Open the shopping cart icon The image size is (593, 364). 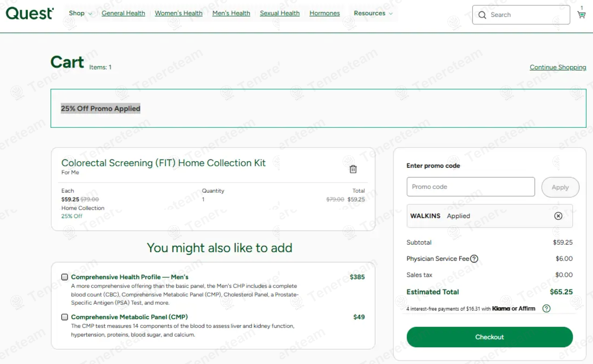pyautogui.click(x=581, y=15)
